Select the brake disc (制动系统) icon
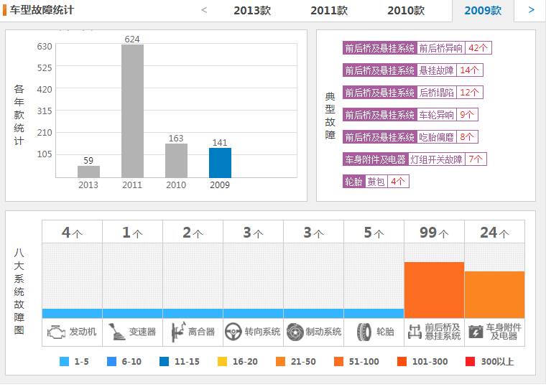Image resolution: width=546 pixels, height=392 pixels. tap(295, 332)
